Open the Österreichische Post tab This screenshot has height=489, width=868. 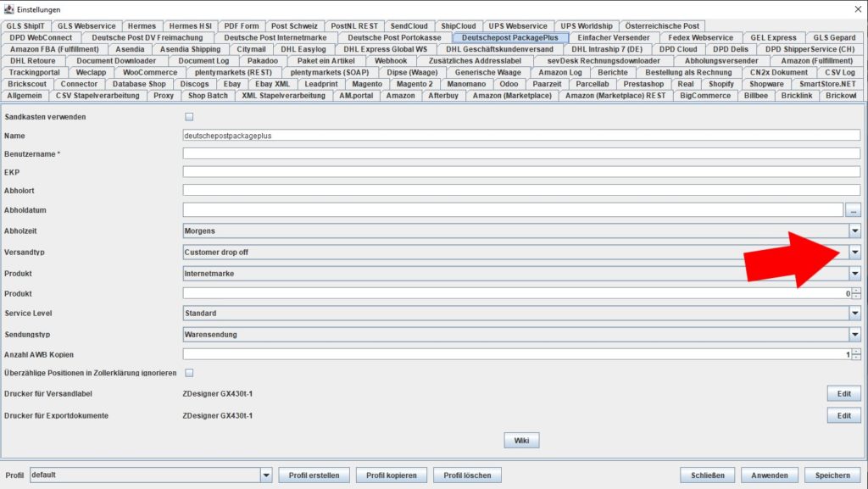(662, 26)
